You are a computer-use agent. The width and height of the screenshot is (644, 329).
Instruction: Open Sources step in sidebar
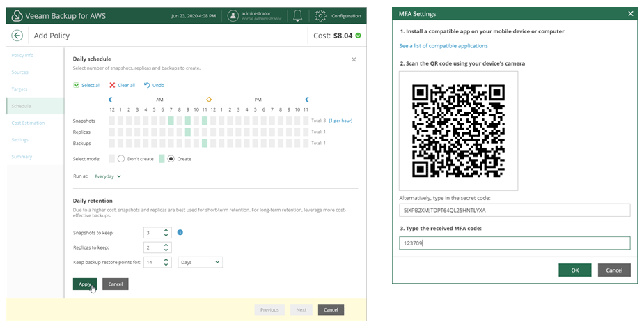19,72
